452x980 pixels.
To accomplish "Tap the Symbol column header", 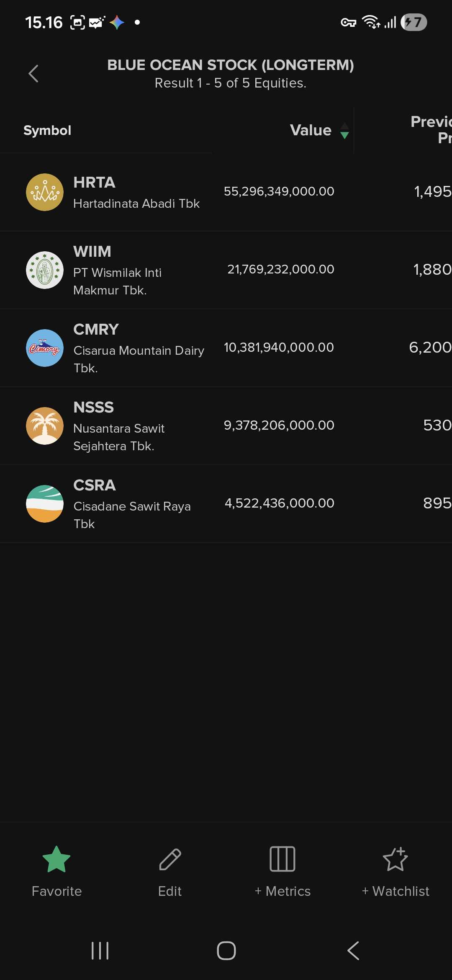I will pos(47,131).
